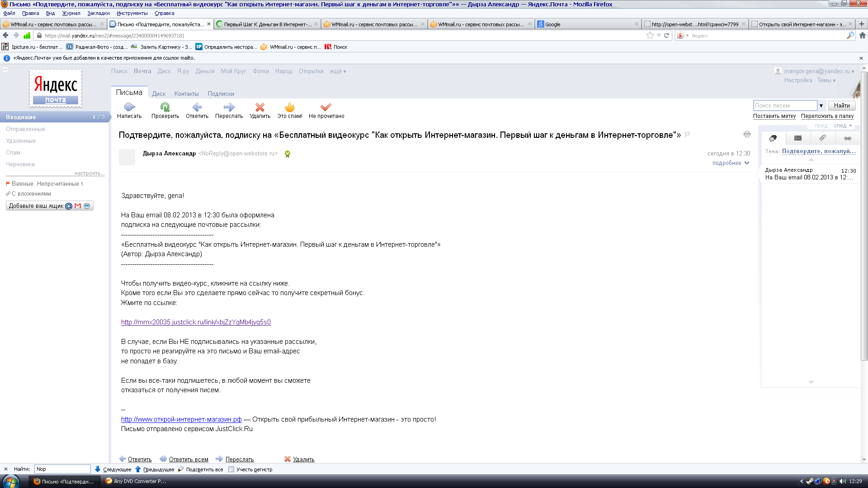Click the search magnifier in Yandex search bar

point(850,35)
